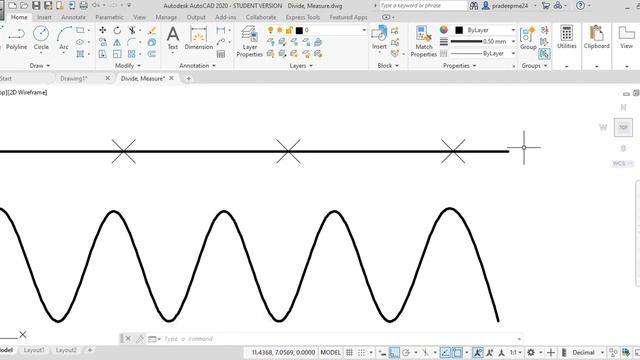
Task: Add a new drawing tab with plus
Action: point(189,78)
